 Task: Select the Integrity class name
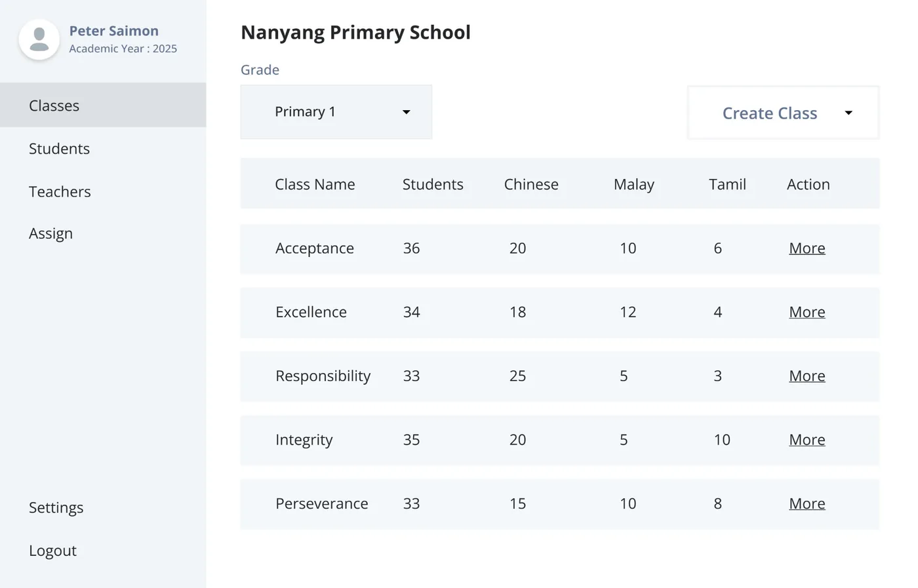(304, 440)
